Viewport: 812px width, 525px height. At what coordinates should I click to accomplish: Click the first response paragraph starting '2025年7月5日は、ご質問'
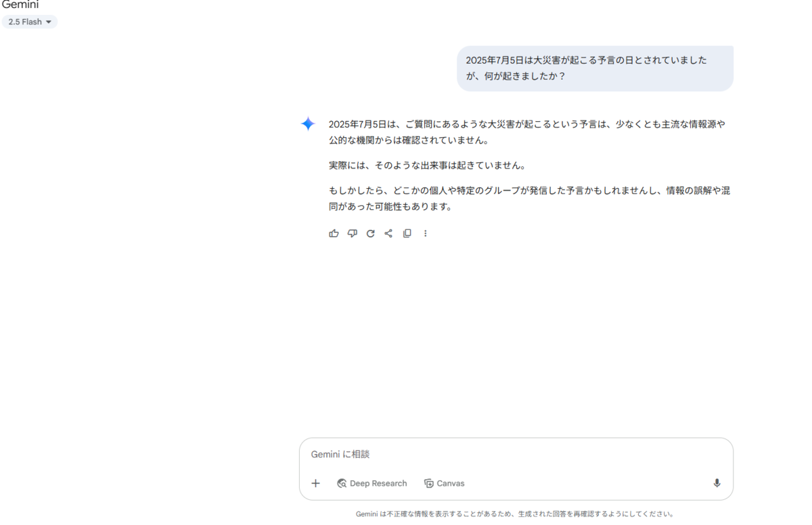[527, 132]
